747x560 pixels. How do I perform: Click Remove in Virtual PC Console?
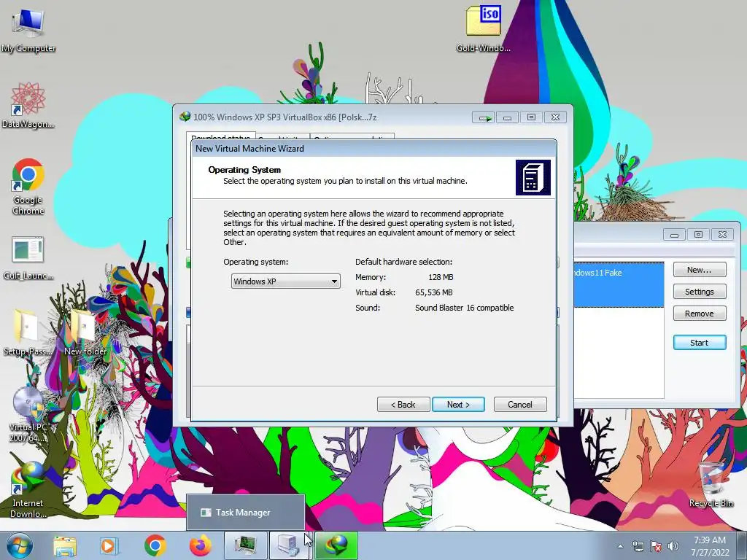tap(700, 314)
